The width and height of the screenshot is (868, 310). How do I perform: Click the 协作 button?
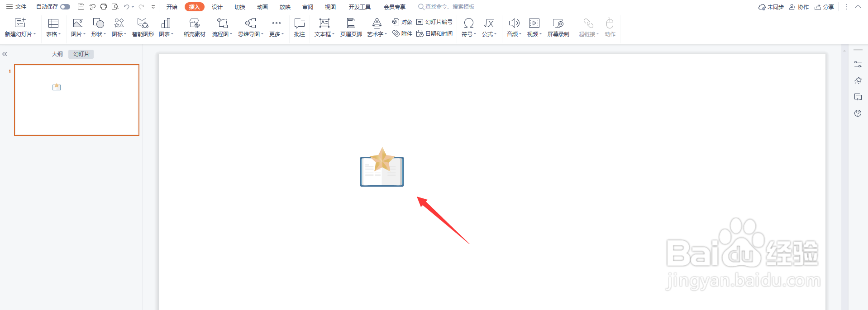tap(799, 7)
